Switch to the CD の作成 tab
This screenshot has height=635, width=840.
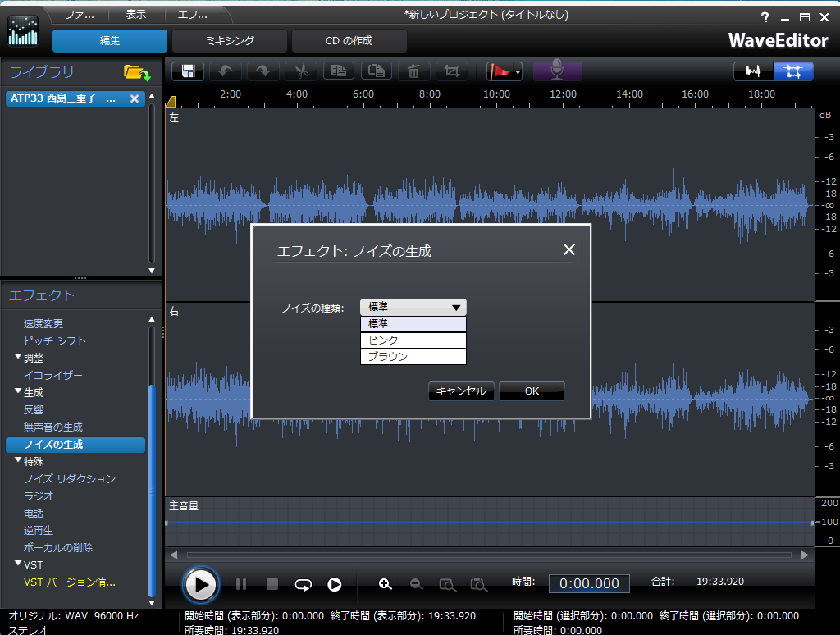point(349,41)
